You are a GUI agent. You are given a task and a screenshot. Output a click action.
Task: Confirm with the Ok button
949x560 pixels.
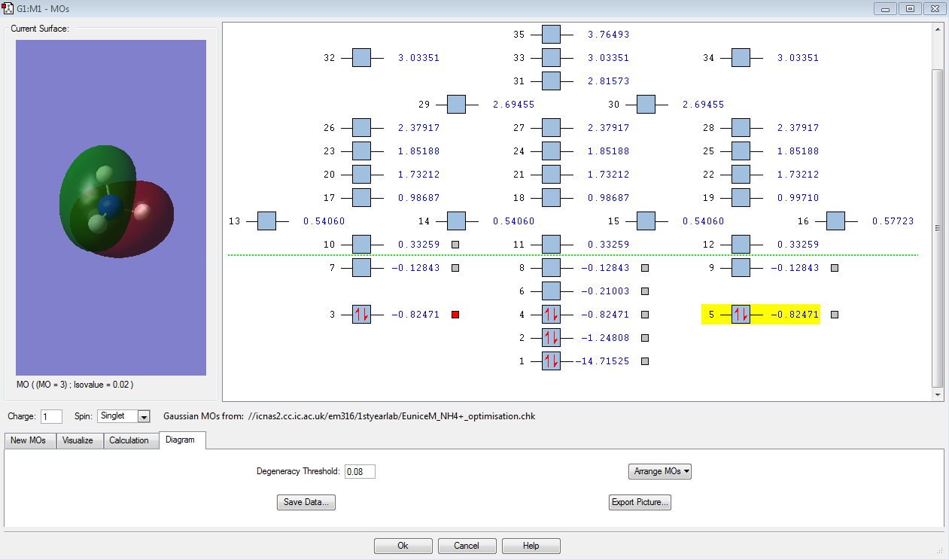click(x=403, y=546)
